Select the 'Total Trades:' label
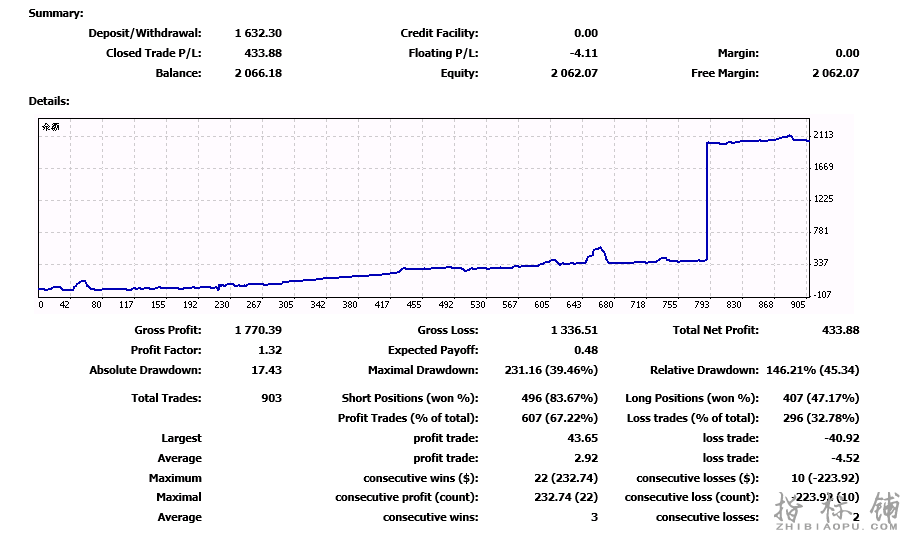 (166, 398)
